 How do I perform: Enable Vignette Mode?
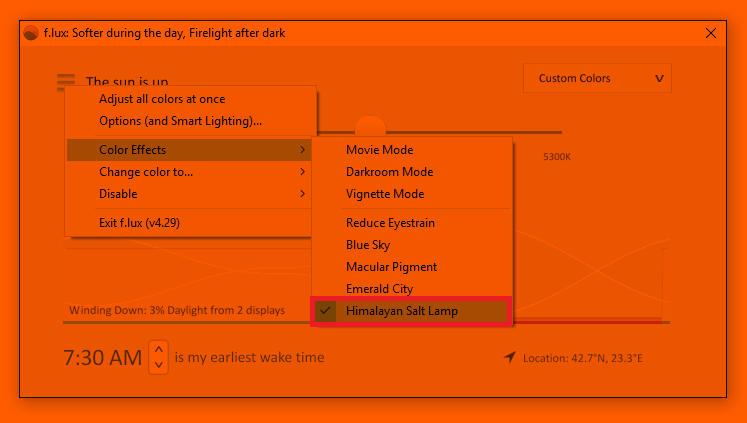tap(412, 194)
